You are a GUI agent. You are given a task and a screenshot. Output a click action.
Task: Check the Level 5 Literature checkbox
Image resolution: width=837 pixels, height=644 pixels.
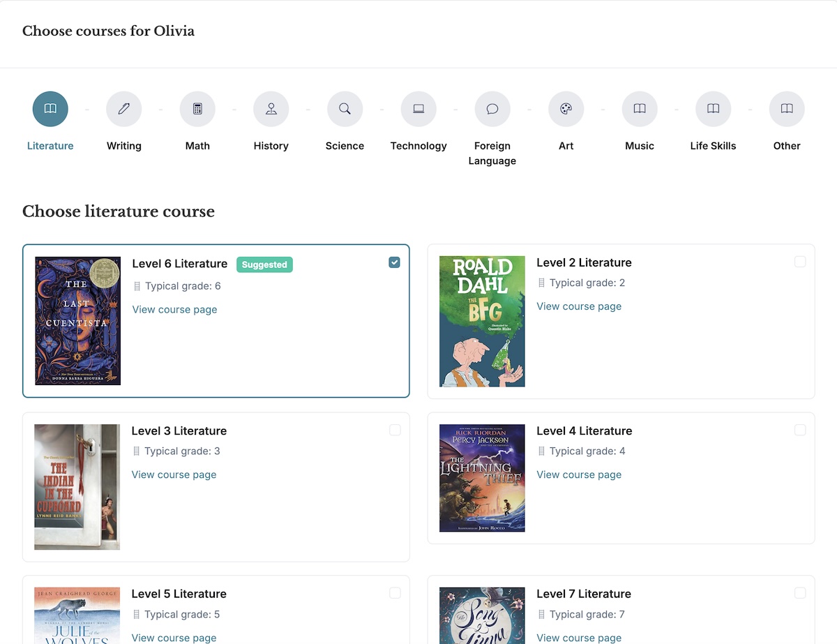coord(395,593)
